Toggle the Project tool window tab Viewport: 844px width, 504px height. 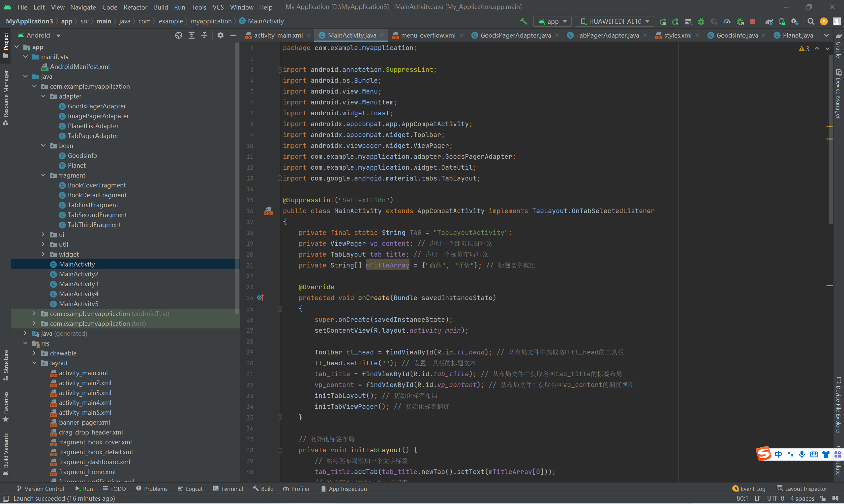[x=5, y=44]
